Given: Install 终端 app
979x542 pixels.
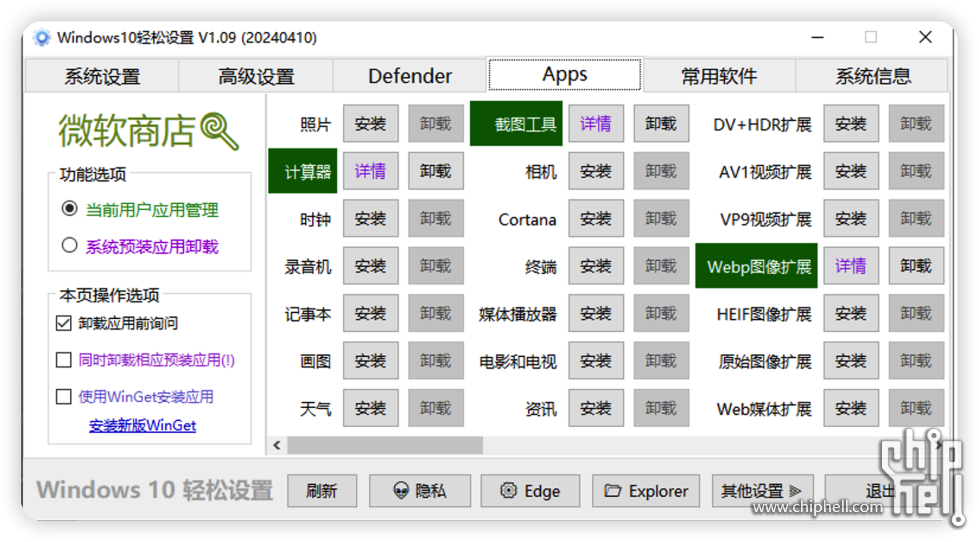Looking at the screenshot, I should (x=596, y=266).
